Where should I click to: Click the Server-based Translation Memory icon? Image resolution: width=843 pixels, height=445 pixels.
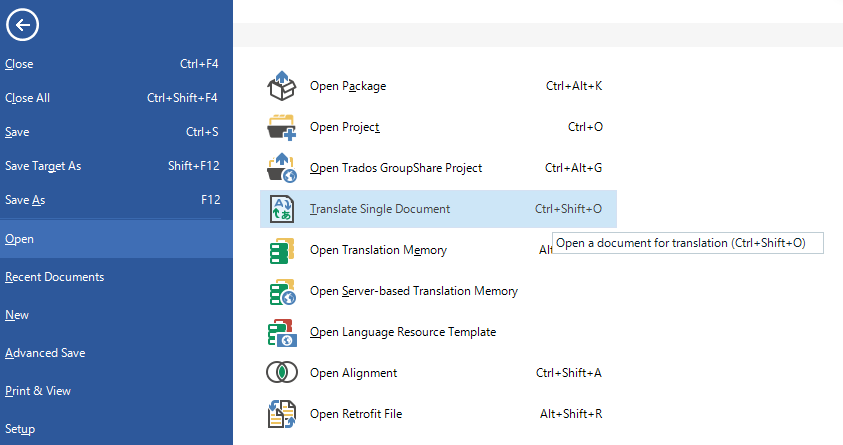click(282, 291)
